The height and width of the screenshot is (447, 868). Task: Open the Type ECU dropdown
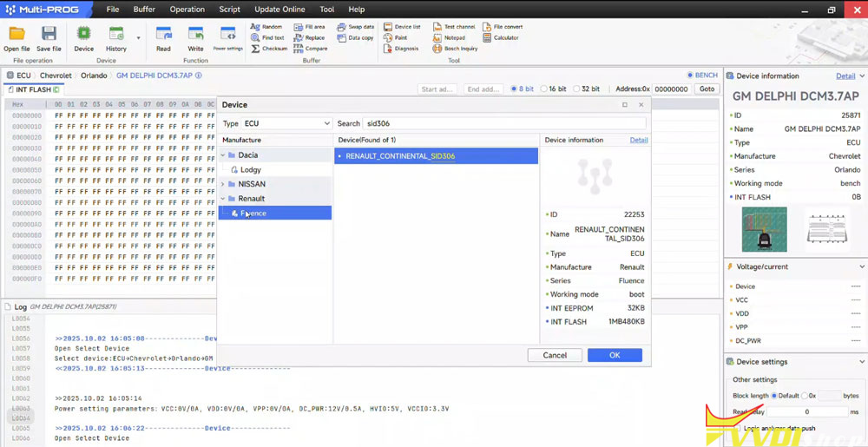(286, 124)
